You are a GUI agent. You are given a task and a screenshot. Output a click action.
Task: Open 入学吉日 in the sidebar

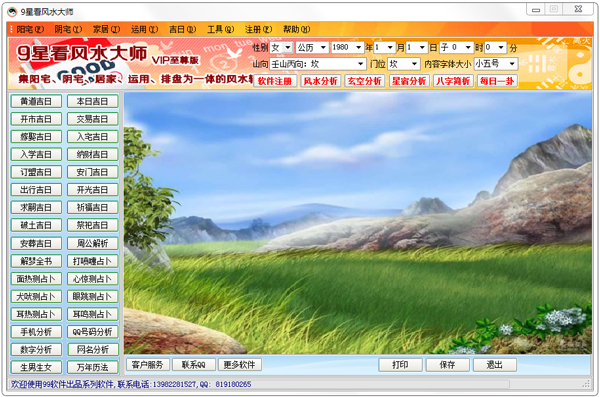click(x=36, y=154)
